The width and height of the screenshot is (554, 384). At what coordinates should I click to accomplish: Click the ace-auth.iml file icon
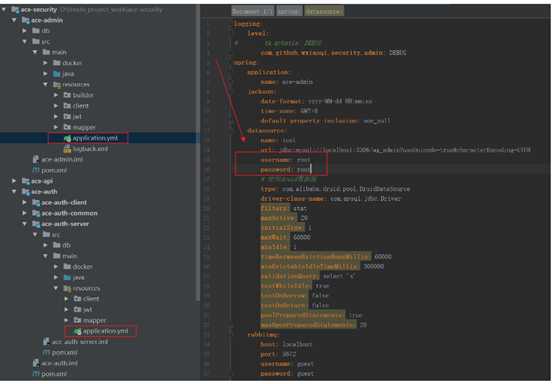tap(36, 363)
